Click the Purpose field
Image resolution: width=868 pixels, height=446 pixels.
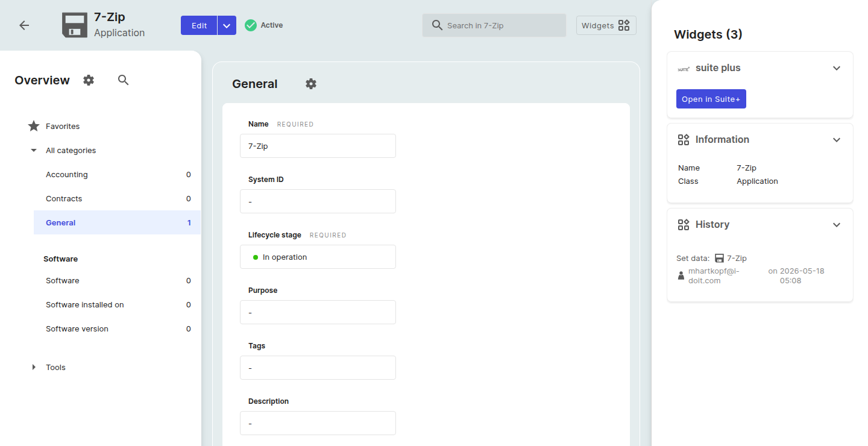[x=318, y=312]
